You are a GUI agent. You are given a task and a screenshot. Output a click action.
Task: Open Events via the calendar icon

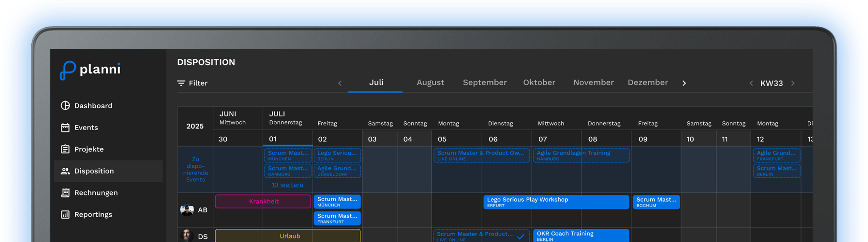coord(65,127)
